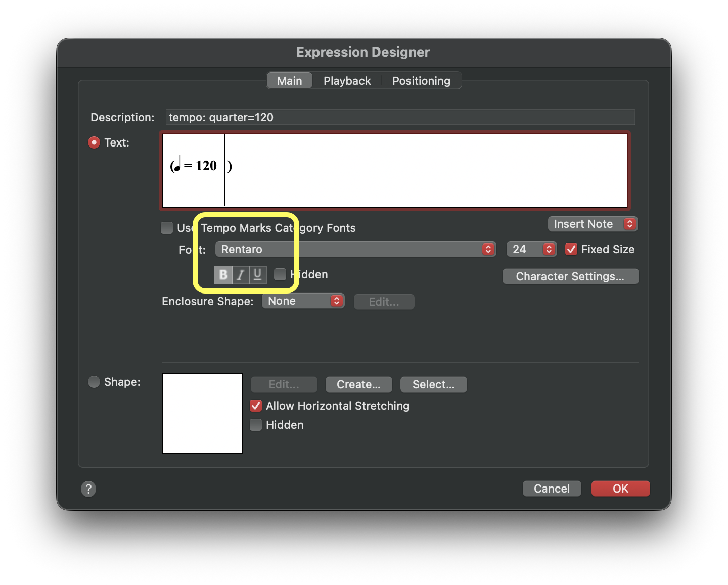This screenshot has width=728, height=585.
Task: Uncheck the Fixed Size checkbox
Action: (x=571, y=250)
